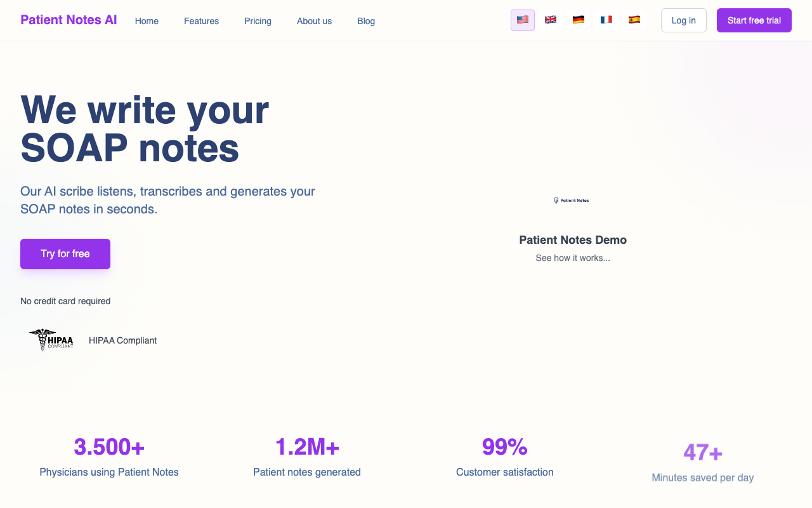
Task: Select the US flag language icon
Action: 523,20
